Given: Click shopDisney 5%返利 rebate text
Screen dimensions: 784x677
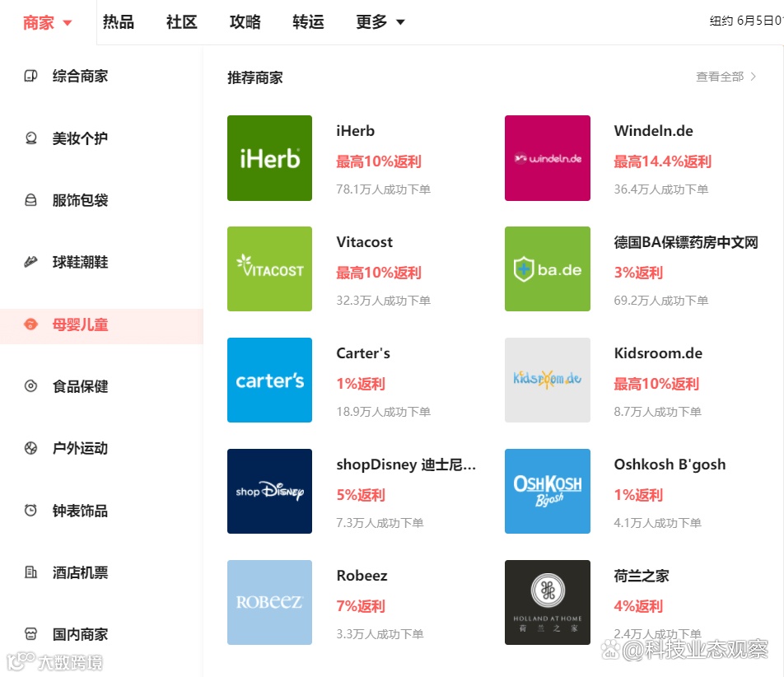Looking at the screenshot, I should click(361, 495).
